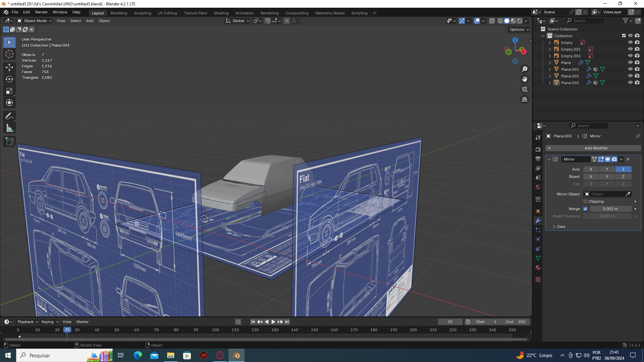Activate the Annotate pencil tool
The image size is (644, 362).
[x=9, y=116]
